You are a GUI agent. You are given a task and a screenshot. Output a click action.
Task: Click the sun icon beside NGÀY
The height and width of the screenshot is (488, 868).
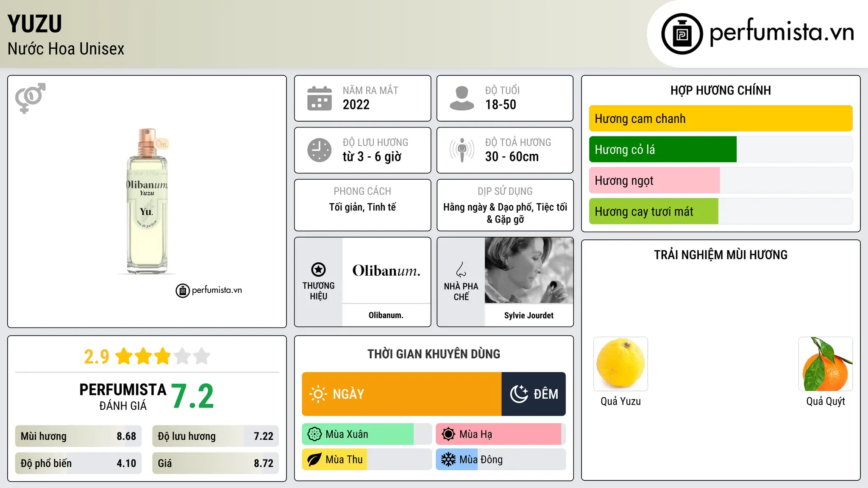click(x=318, y=394)
